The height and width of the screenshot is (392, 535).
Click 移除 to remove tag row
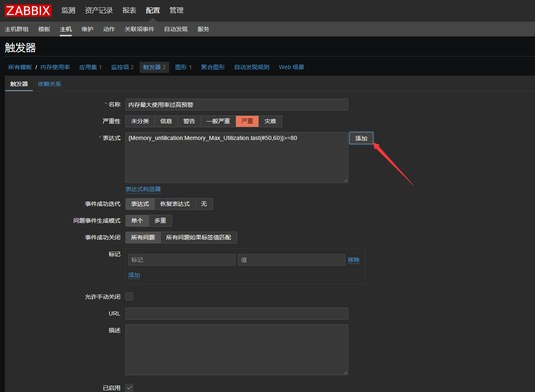click(x=354, y=260)
